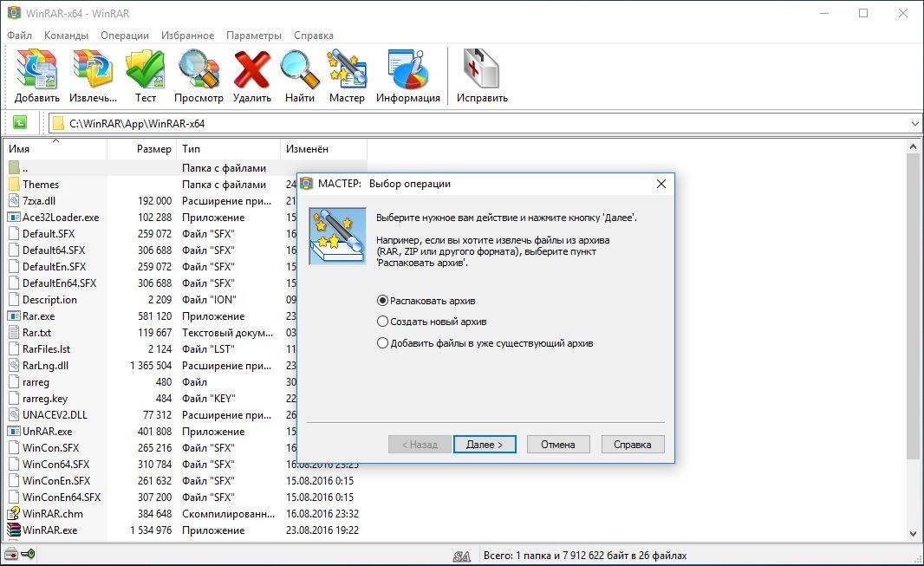Sort the file list by the Тип column
The height and width of the screenshot is (566, 924).
click(227, 149)
